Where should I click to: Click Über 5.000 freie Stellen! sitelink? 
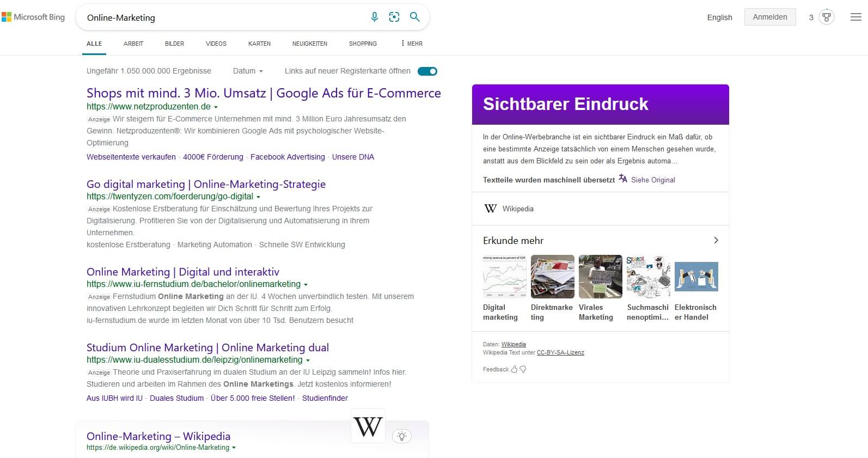tap(253, 398)
